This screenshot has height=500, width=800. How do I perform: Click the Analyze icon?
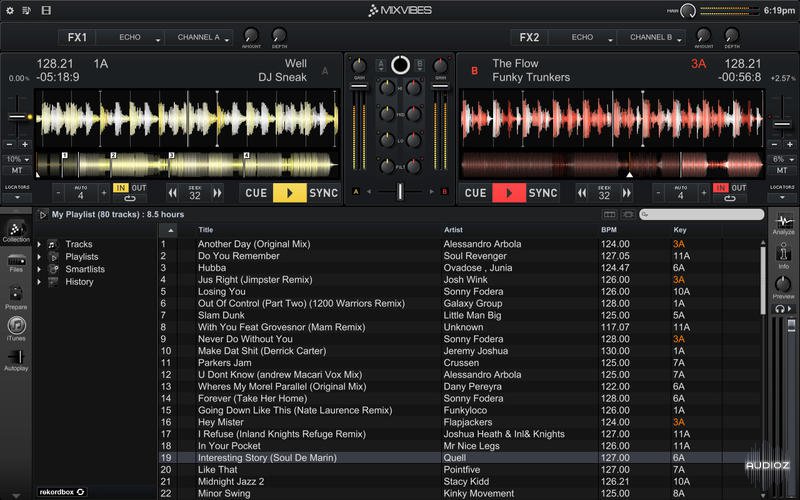(x=783, y=223)
